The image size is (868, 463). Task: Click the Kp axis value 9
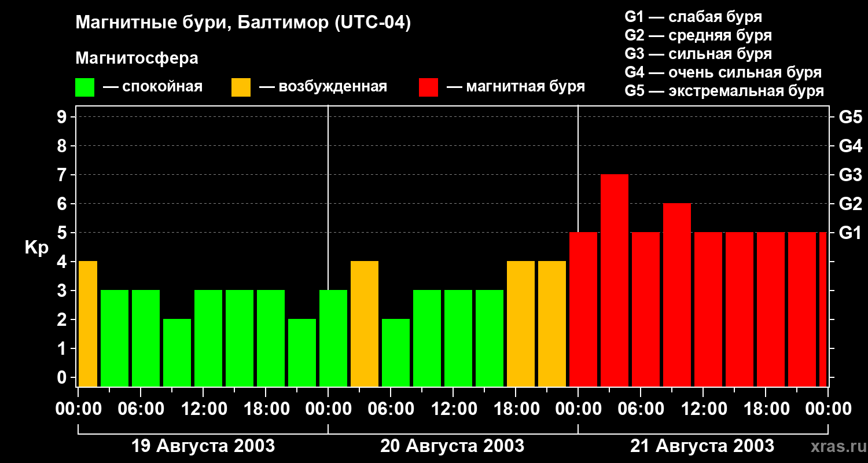click(x=63, y=117)
